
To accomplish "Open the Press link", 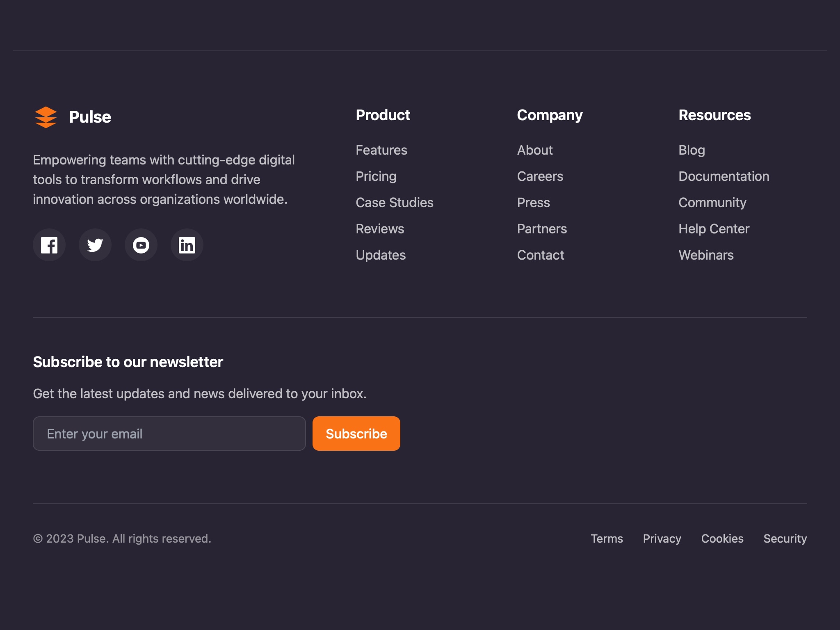I will (534, 203).
